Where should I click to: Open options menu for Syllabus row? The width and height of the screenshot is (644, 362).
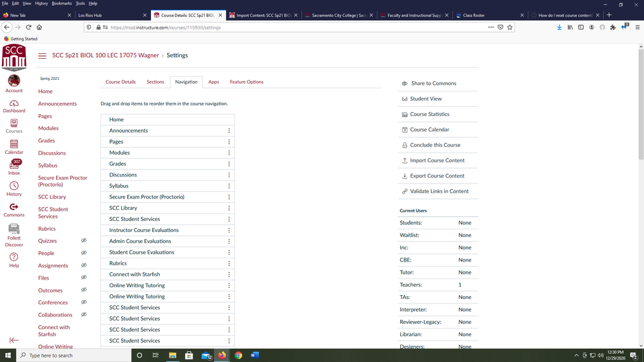(x=229, y=186)
